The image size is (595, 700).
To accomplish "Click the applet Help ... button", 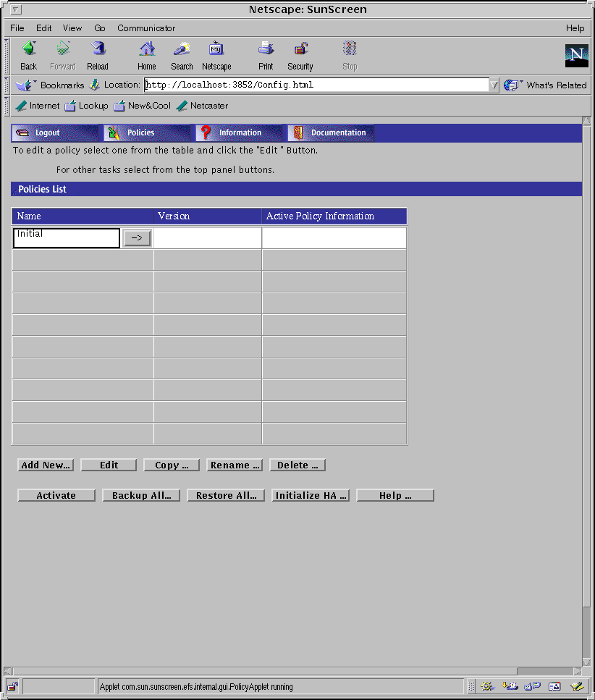I will tap(395, 495).
